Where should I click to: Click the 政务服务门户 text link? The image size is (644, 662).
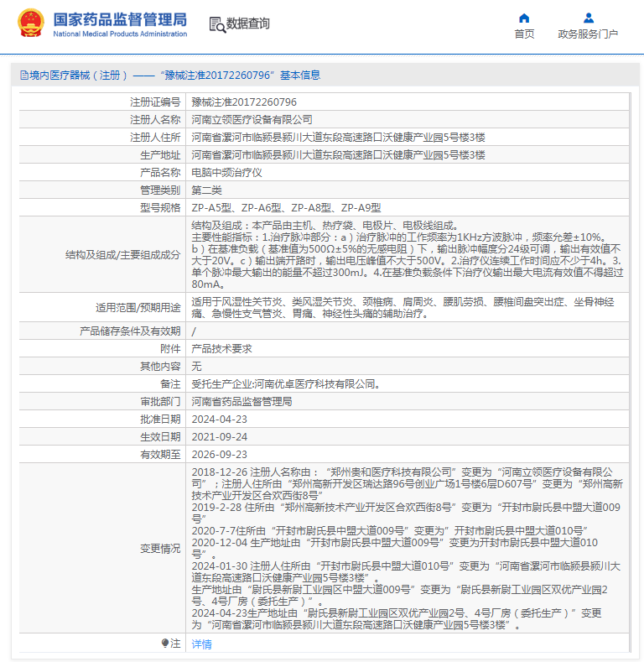[588, 34]
